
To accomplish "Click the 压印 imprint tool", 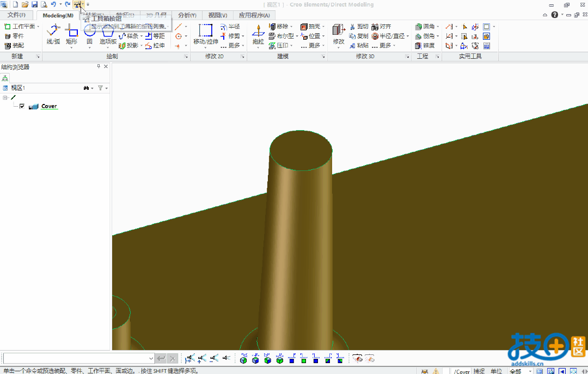I will (x=279, y=45).
